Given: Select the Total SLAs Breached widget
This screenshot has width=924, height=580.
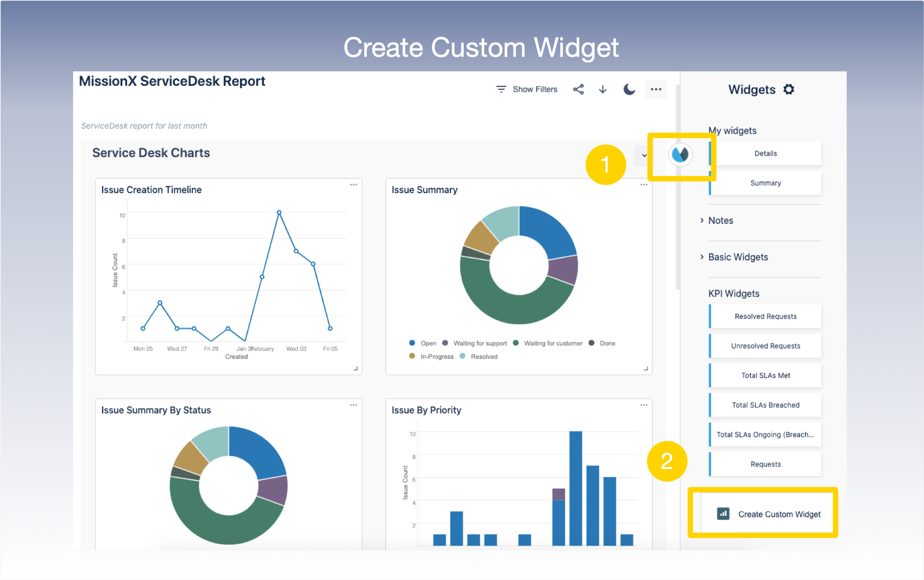Looking at the screenshot, I should pyautogui.click(x=765, y=405).
